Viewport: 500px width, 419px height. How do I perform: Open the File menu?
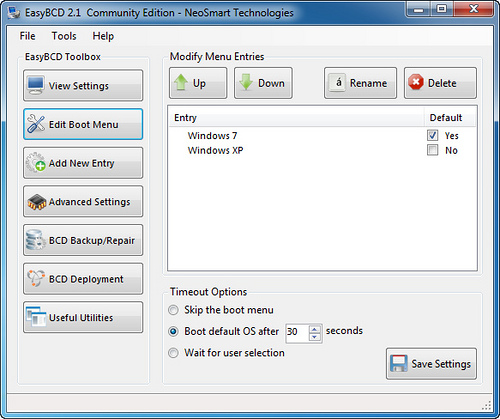point(27,36)
